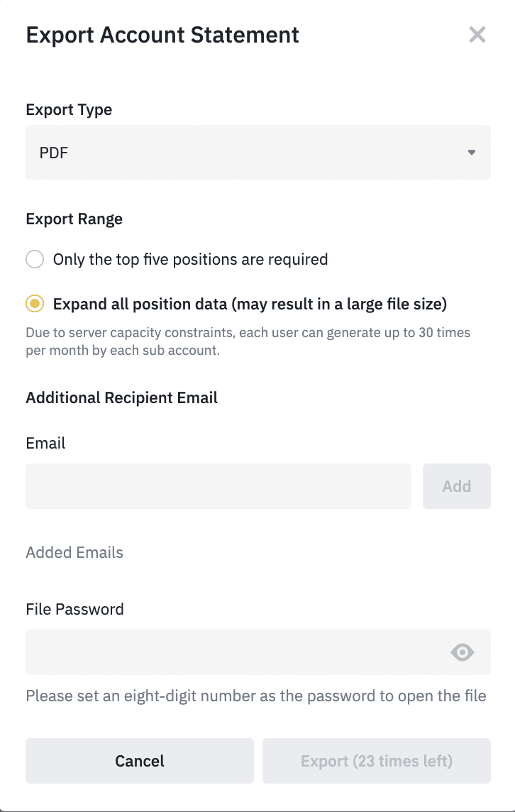Click the Export Account Statement title

coord(162,35)
